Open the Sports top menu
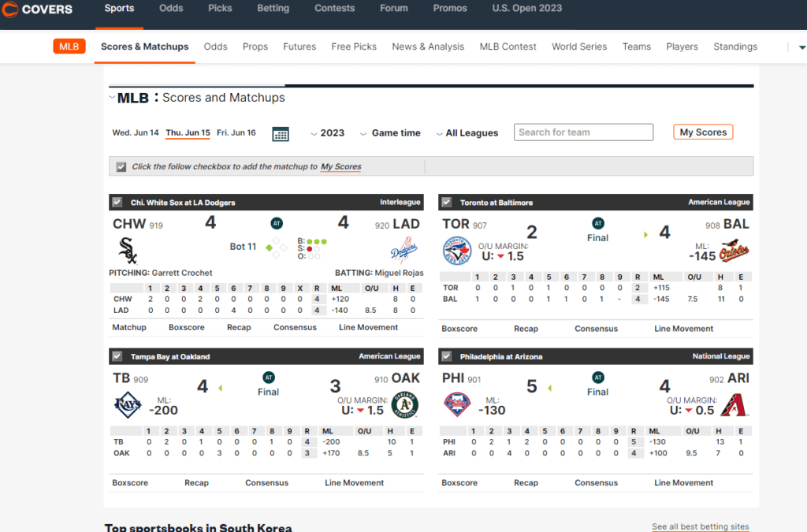The width and height of the screenshot is (807, 532). [x=120, y=8]
